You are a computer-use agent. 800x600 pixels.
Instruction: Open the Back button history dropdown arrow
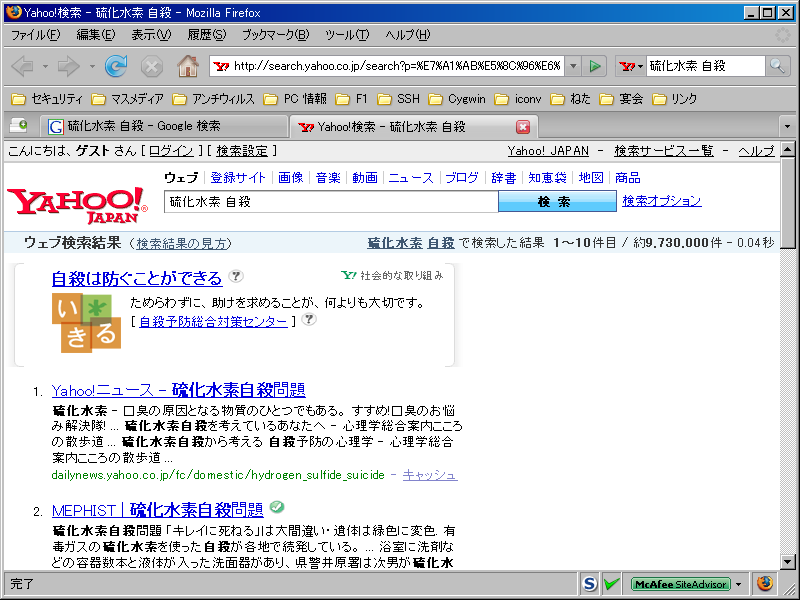click(x=45, y=66)
